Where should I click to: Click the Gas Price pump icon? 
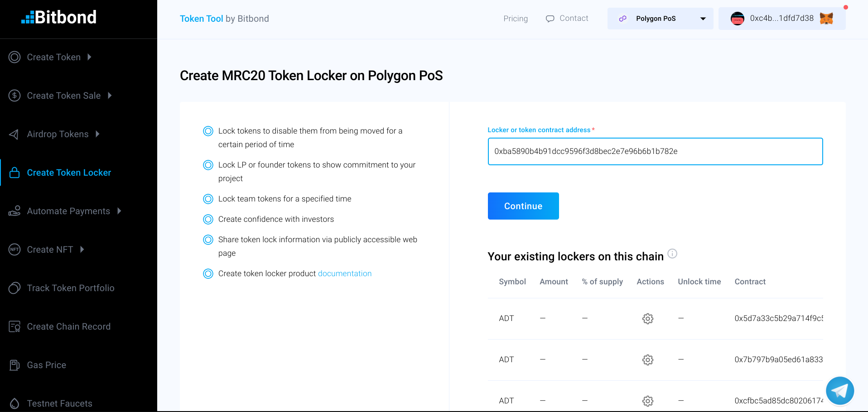[14, 365]
